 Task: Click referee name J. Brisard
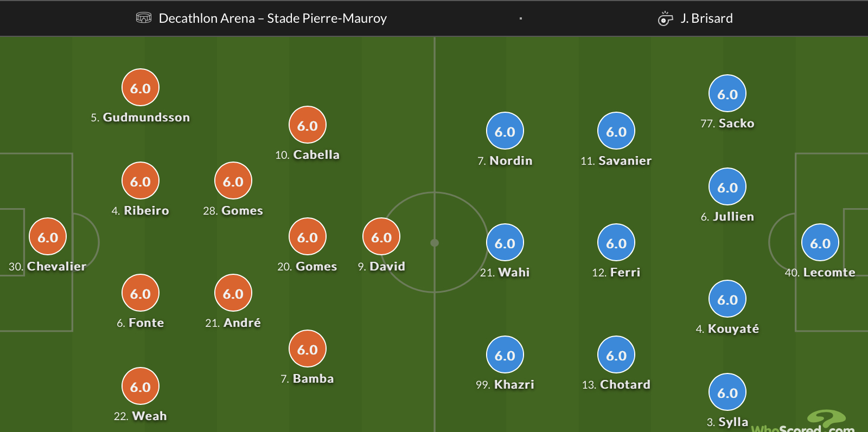click(706, 18)
